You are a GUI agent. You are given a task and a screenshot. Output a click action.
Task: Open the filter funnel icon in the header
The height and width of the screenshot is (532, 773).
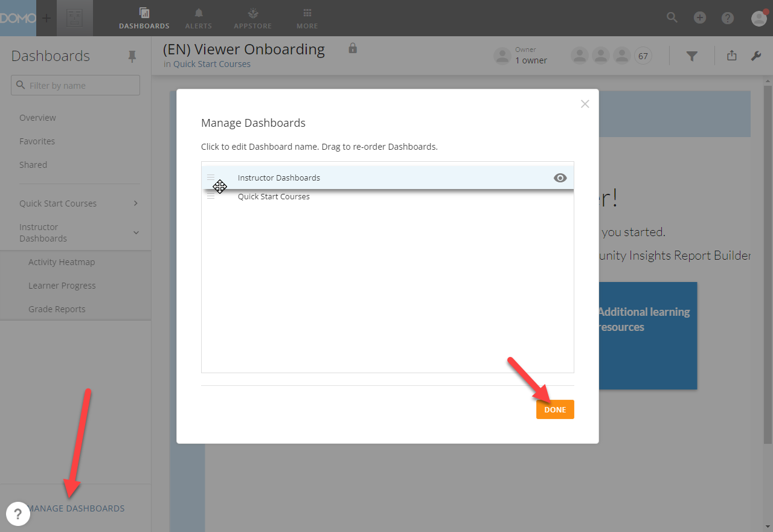tap(692, 55)
